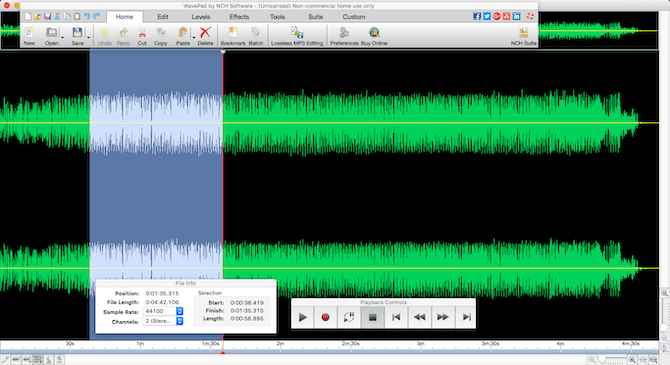Click the quick-access scissors icon
Viewport: 670px width, 365px height.
57,16
